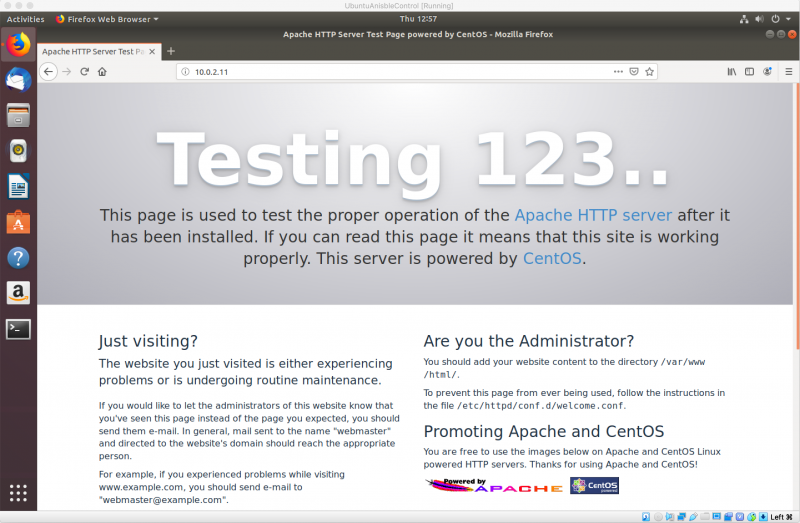Click VirtualBox shared folders indicator
This screenshot has height=523, width=800.
click(705, 517)
